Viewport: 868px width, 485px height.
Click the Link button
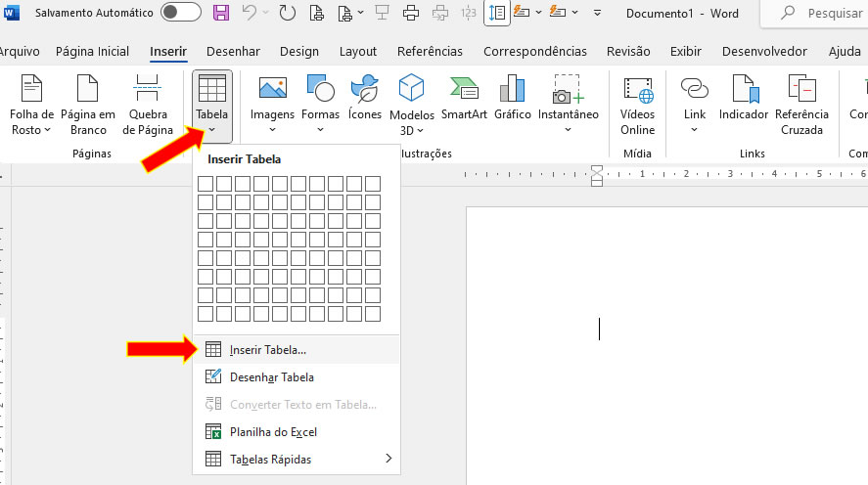pos(694,105)
